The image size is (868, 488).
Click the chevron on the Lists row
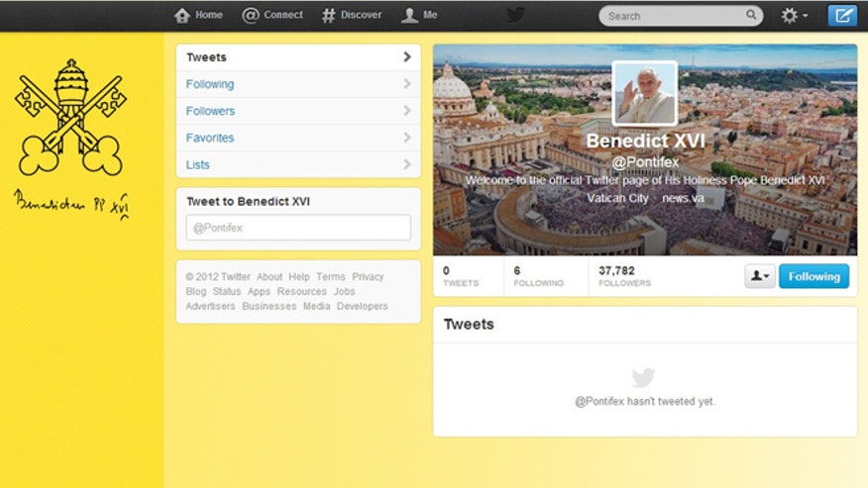pos(407,164)
